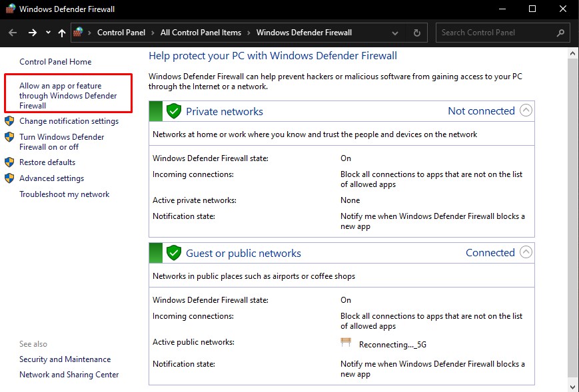Click the Connected status text
This screenshot has width=579, height=392.
pos(490,253)
